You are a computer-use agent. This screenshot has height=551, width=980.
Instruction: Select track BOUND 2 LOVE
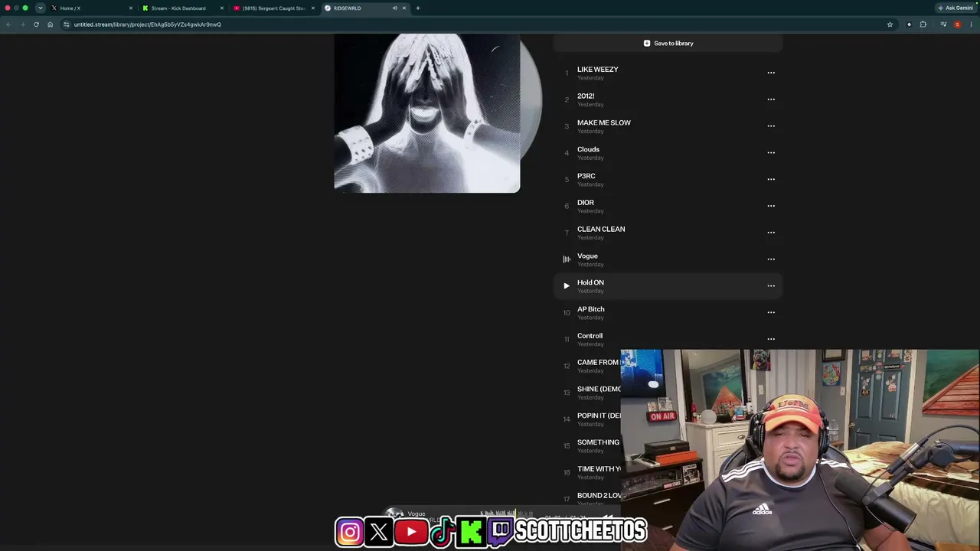(x=599, y=496)
